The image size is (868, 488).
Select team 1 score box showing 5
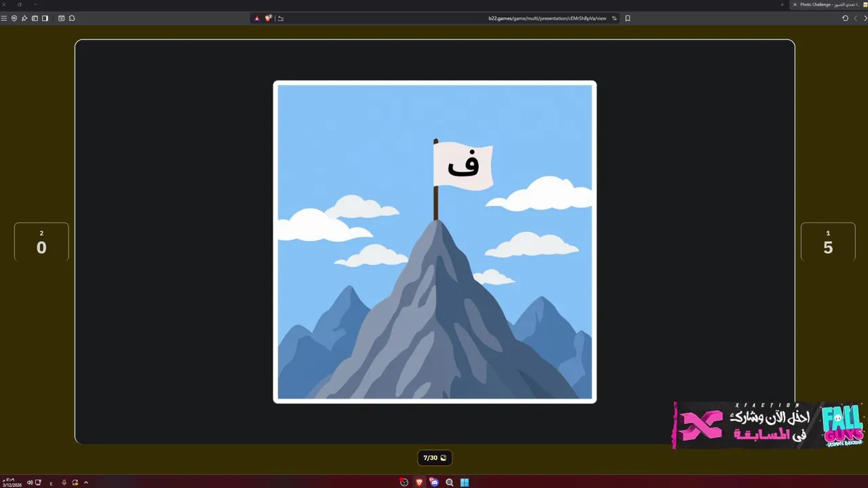click(x=828, y=242)
